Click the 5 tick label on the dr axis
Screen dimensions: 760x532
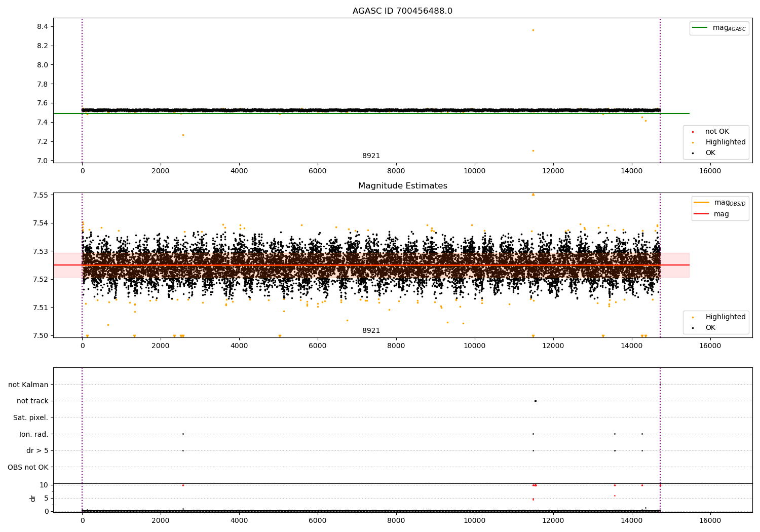46,499
